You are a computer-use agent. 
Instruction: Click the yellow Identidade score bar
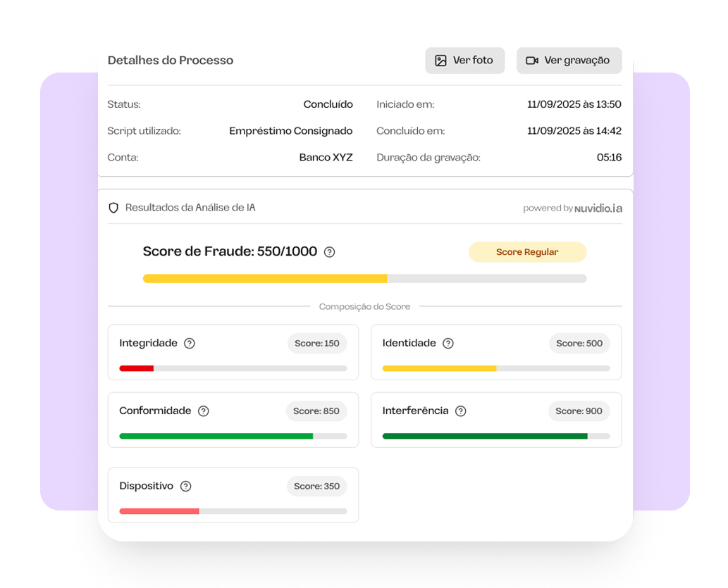(x=496, y=368)
